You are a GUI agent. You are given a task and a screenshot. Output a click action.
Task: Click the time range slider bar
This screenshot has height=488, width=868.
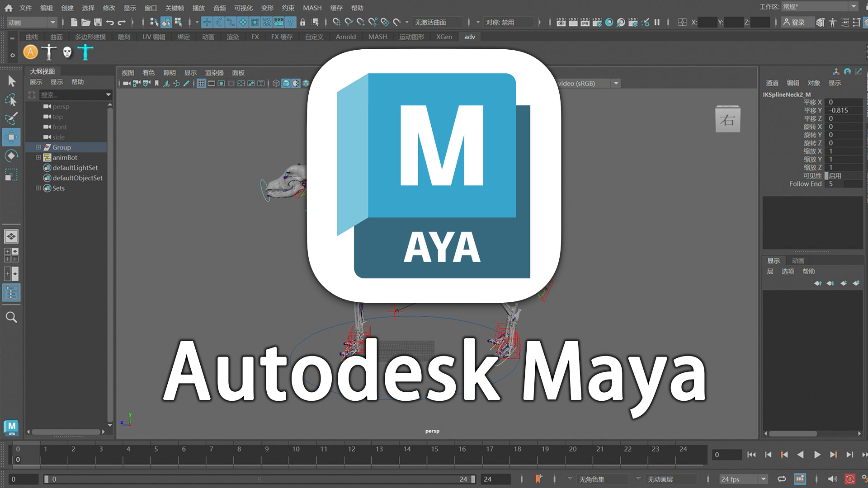pyautogui.click(x=259, y=479)
